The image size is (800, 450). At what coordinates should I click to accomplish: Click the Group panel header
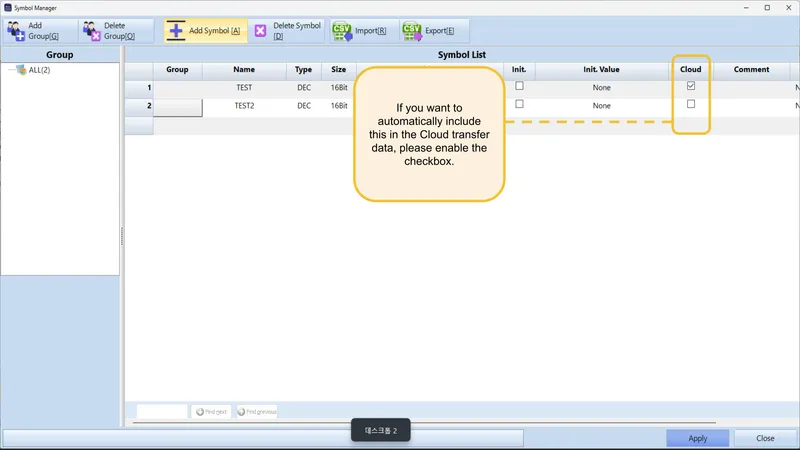[x=60, y=55]
